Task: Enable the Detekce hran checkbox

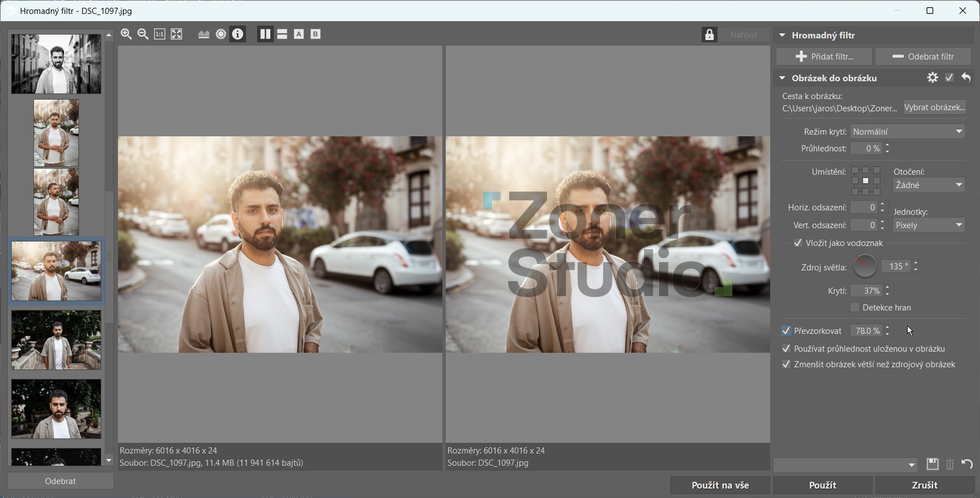Action: (x=855, y=308)
